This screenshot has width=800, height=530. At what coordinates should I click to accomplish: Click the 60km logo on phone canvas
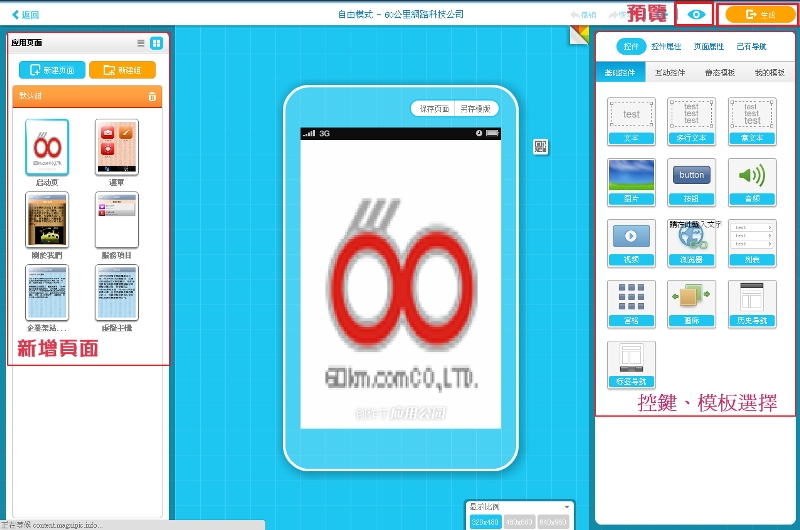(x=401, y=293)
